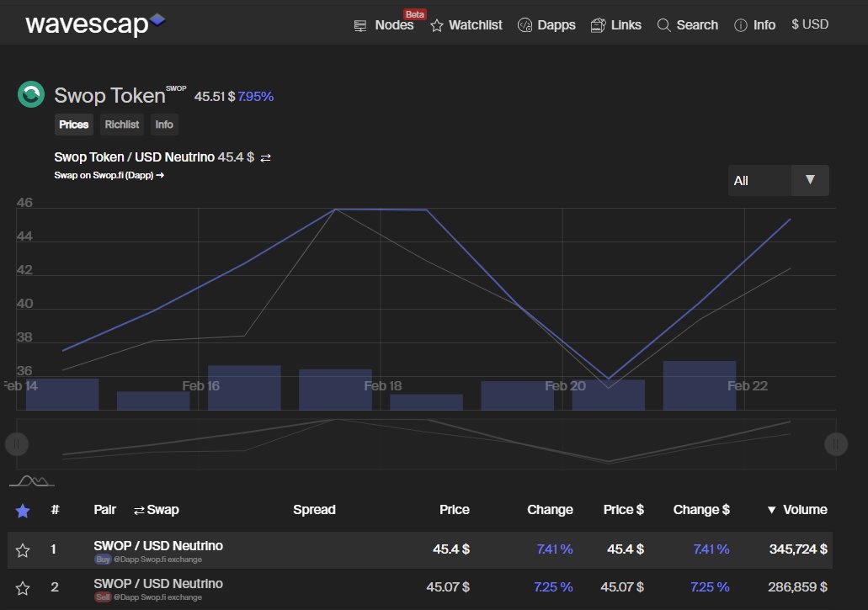The image size is (868, 610).
Task: Open Dapps in the top menu
Action: (x=556, y=25)
